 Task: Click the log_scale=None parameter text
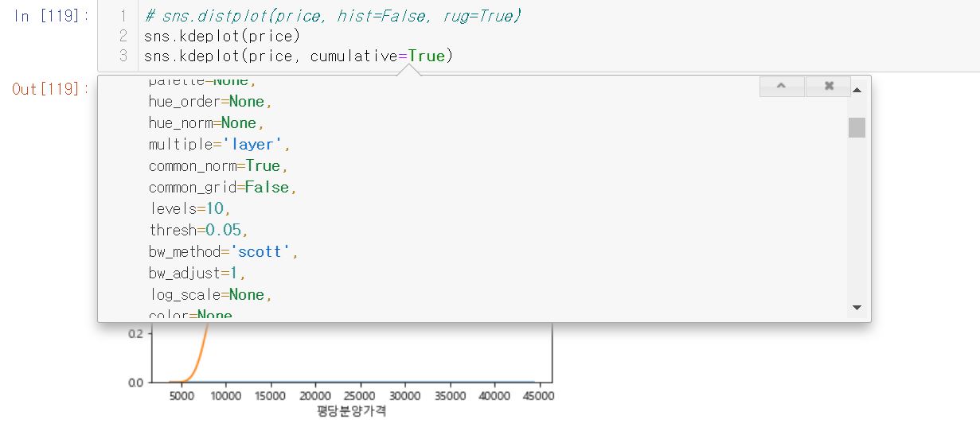click(211, 295)
